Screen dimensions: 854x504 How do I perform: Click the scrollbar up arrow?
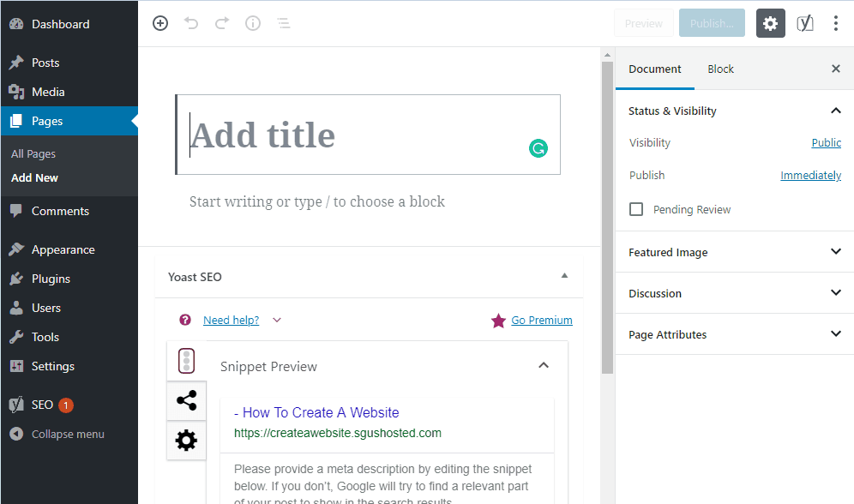click(x=607, y=55)
